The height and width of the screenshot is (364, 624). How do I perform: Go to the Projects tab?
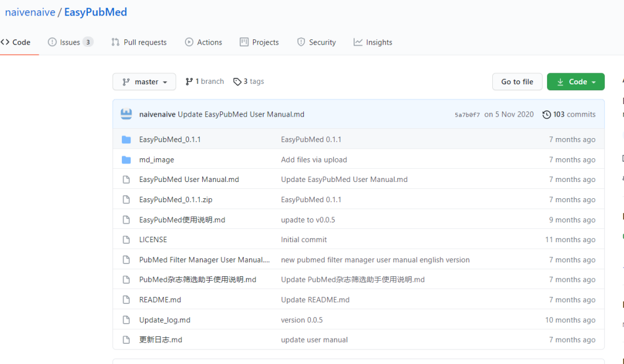pos(259,42)
